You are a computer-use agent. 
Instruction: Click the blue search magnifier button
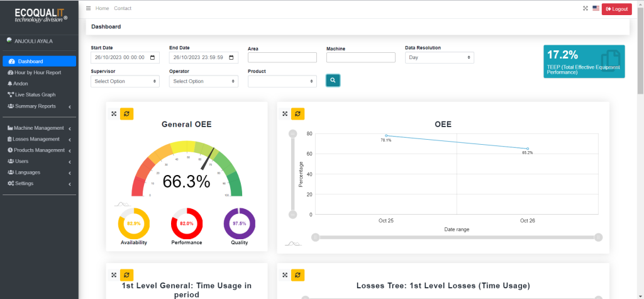click(333, 81)
